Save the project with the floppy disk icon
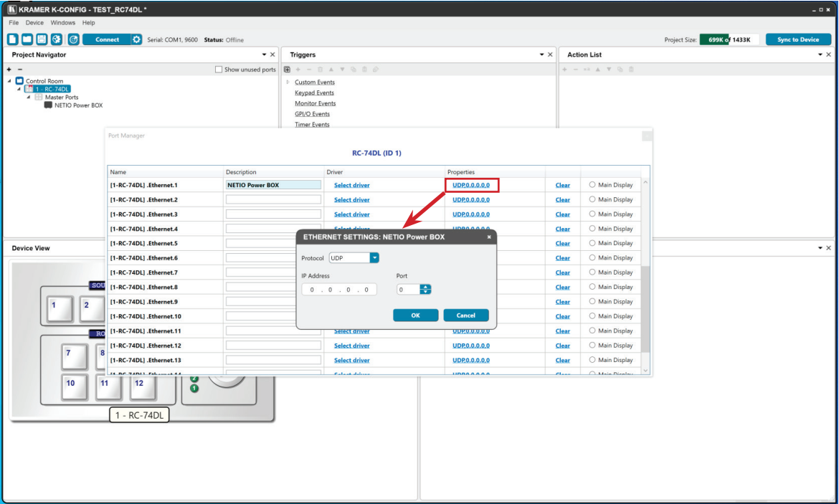Viewport: 839px width, 504px height. (x=42, y=39)
